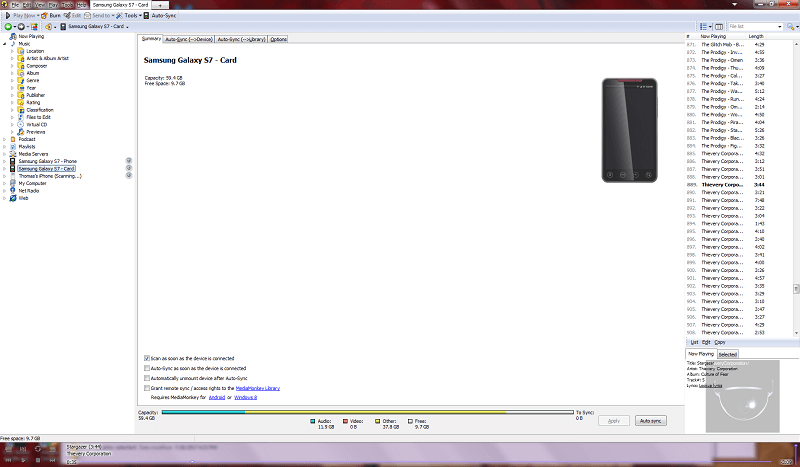Click the gray forward navigation button
800x467 pixels.
point(21,27)
